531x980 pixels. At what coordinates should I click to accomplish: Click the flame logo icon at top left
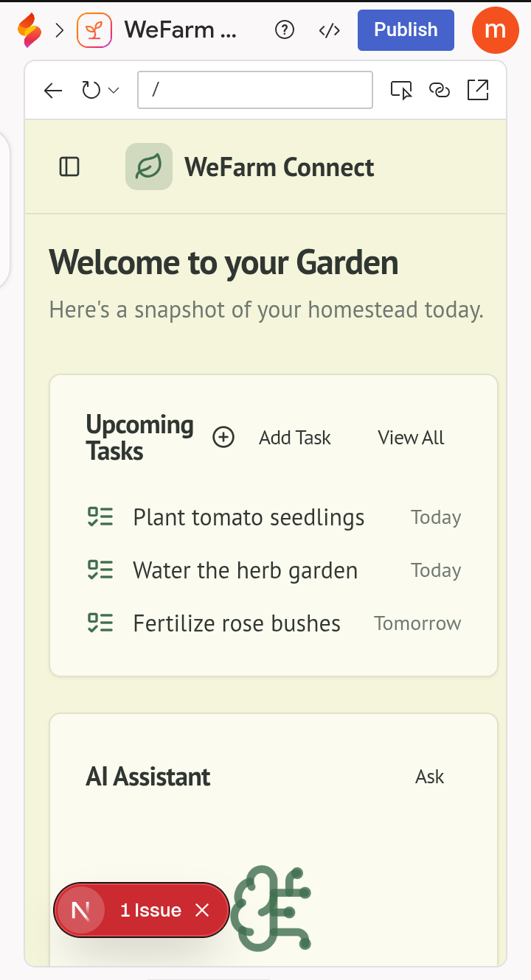(x=29, y=30)
